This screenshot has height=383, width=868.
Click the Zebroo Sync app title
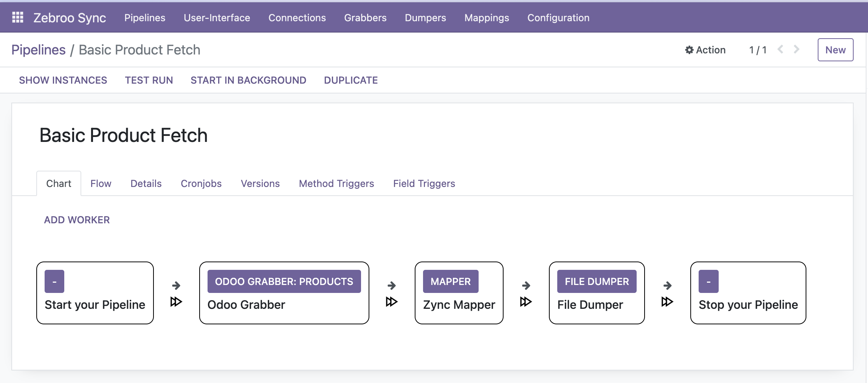70,18
